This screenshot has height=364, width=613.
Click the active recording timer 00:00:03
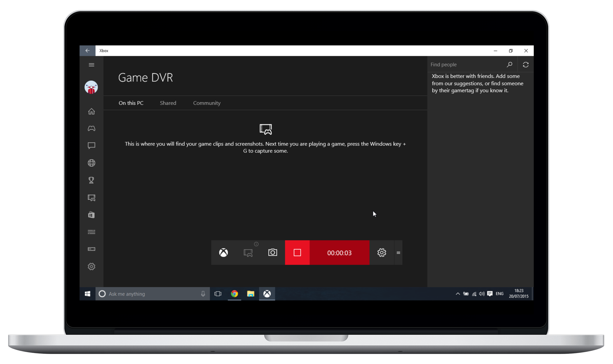(x=340, y=253)
